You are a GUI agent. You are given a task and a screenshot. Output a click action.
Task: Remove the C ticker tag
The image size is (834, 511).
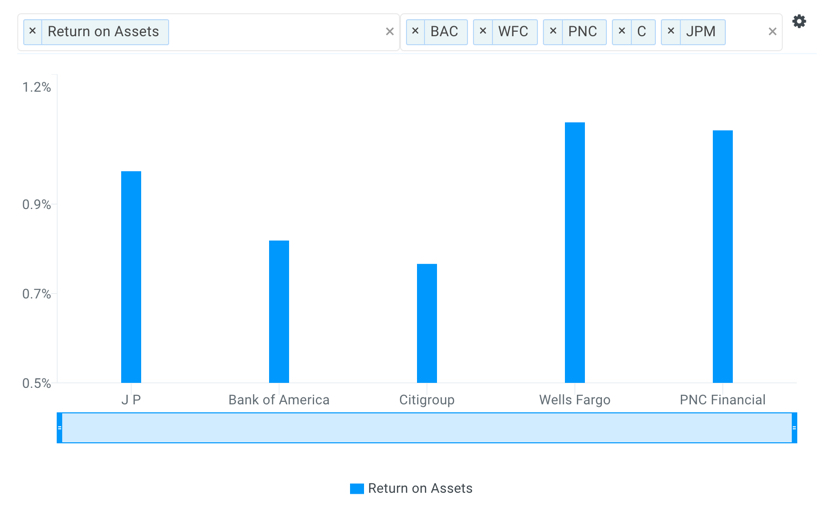(x=621, y=31)
